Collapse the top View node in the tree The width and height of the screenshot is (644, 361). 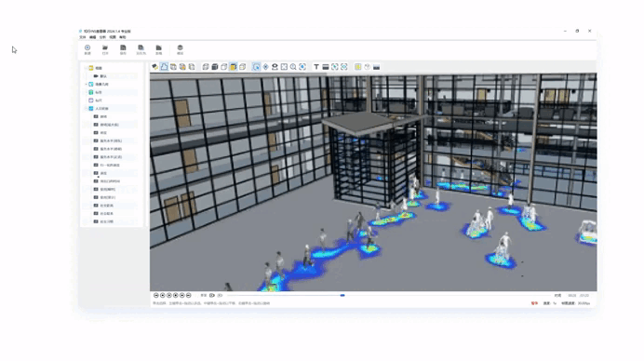coord(87,68)
